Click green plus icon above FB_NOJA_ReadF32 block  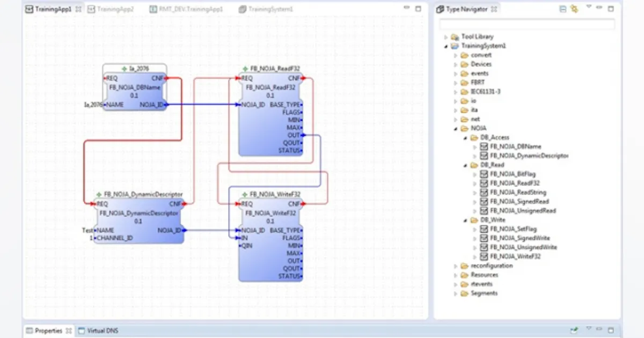click(245, 69)
